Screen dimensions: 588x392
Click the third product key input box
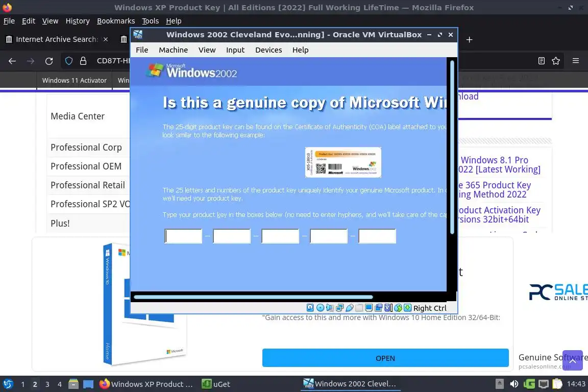[x=280, y=236]
